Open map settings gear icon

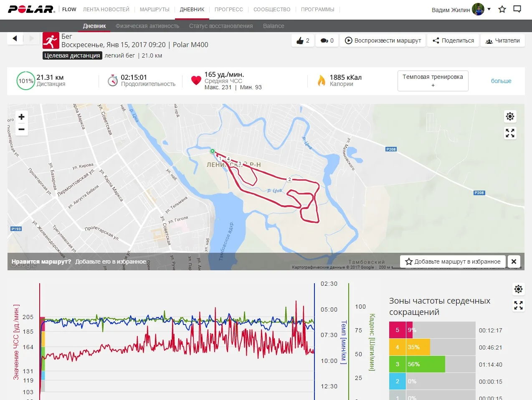(x=510, y=116)
